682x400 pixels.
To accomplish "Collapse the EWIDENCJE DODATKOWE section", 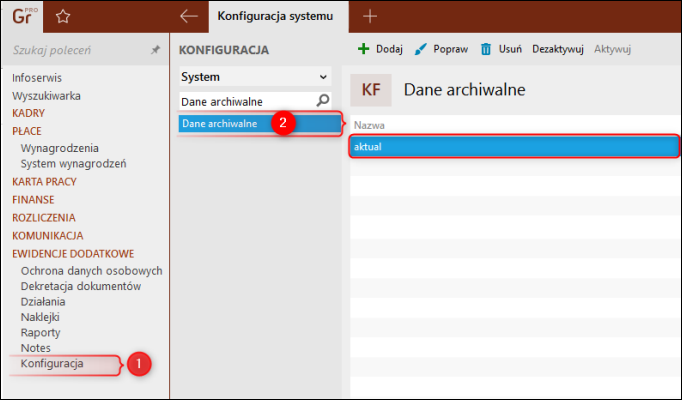I will [x=73, y=253].
